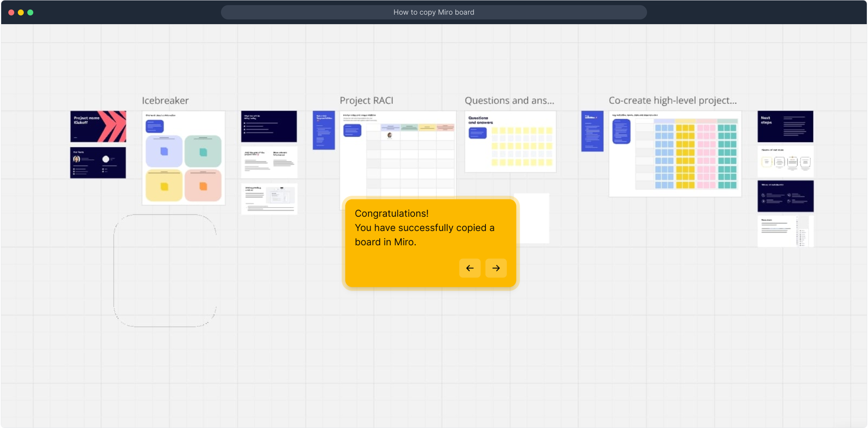
Task: Click the green macOS window button
Action: pos(30,12)
